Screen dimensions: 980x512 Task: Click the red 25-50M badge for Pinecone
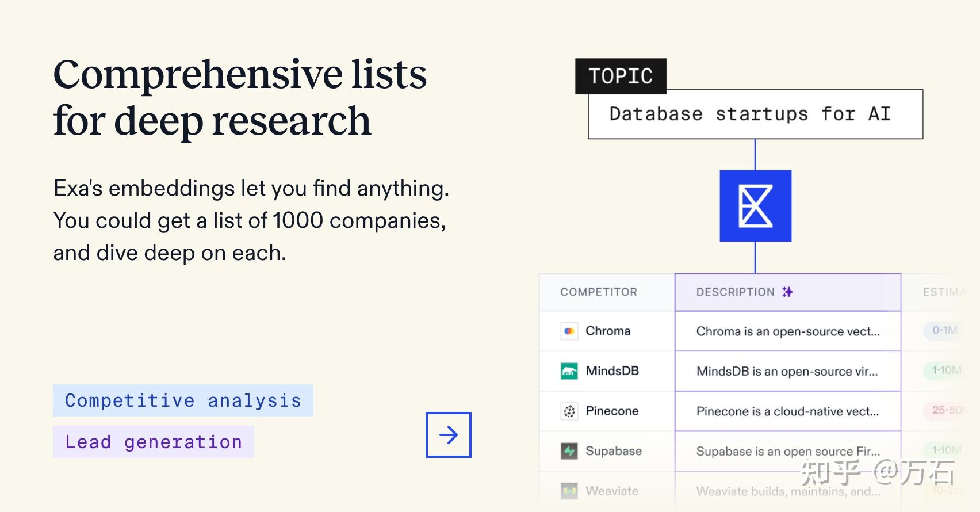[x=945, y=411]
